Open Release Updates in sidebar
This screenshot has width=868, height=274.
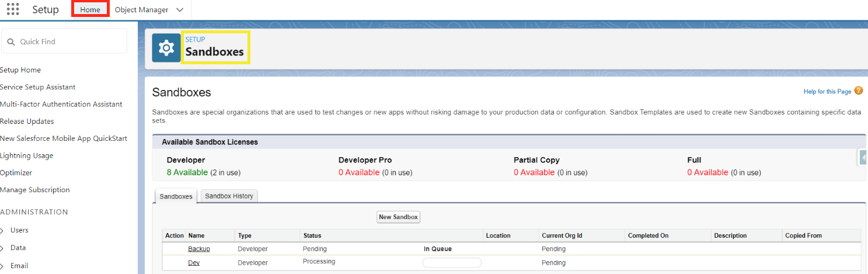[x=27, y=122]
